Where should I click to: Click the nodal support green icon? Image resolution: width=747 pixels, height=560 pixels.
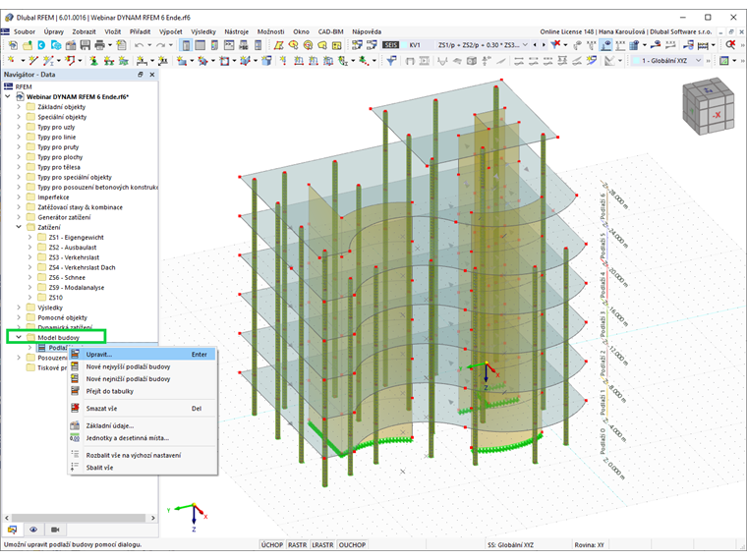(93, 61)
